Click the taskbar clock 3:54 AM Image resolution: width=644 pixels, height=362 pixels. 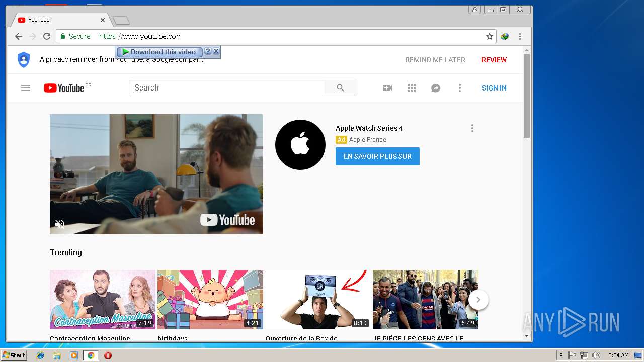618,355
